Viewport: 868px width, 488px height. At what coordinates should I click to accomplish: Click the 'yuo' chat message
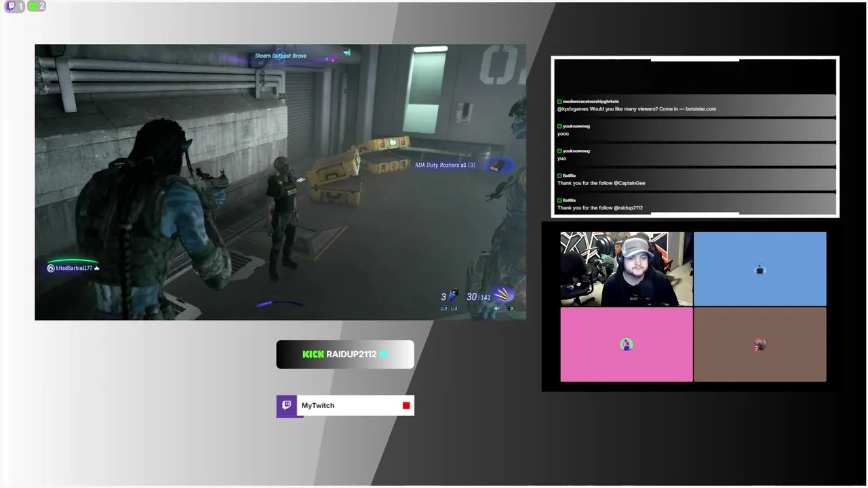(x=561, y=159)
